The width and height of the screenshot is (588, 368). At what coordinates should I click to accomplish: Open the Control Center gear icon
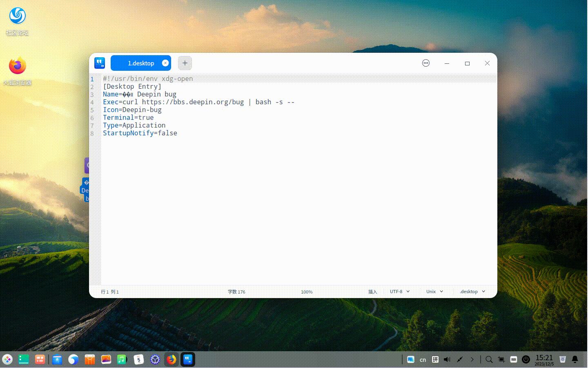coord(155,359)
